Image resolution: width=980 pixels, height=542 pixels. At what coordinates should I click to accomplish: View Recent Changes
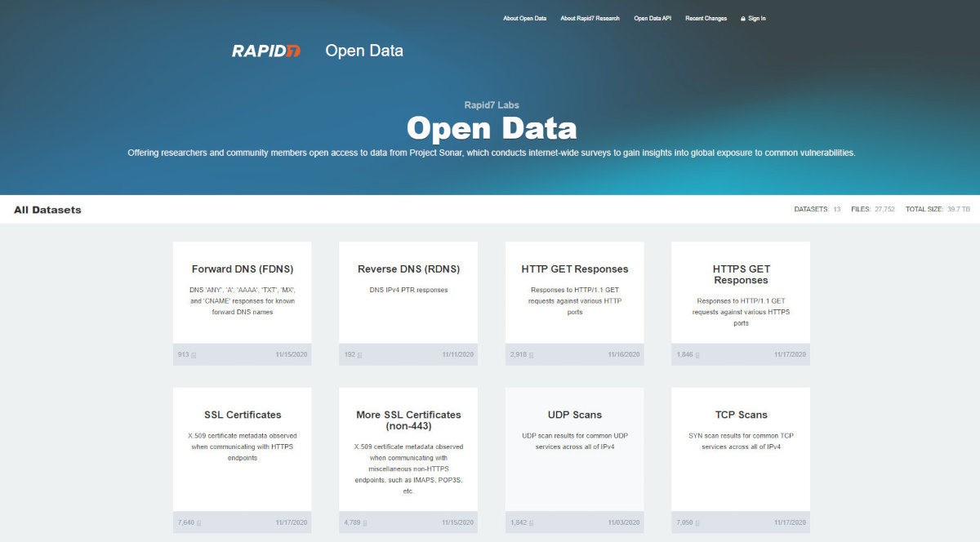706,18
